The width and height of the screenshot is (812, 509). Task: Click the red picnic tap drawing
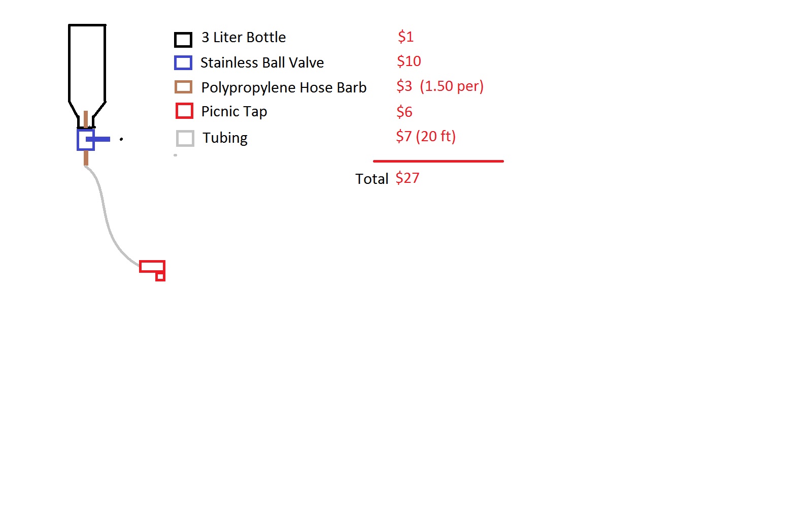153,270
